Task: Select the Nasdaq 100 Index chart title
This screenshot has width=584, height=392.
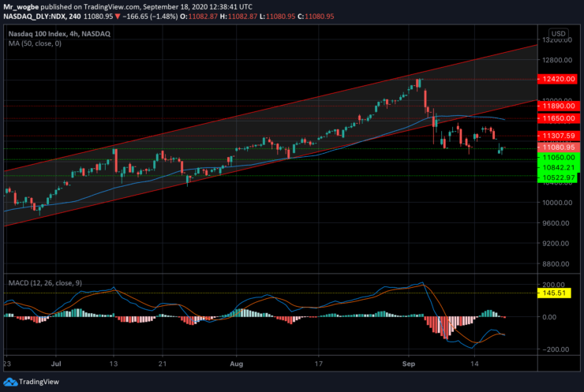Action: point(59,34)
